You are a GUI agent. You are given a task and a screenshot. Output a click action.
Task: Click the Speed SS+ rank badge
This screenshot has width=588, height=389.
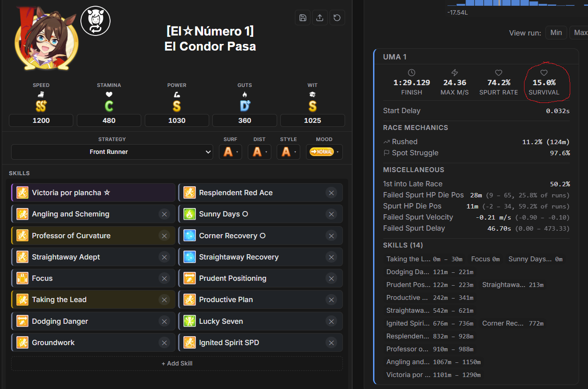tap(41, 106)
